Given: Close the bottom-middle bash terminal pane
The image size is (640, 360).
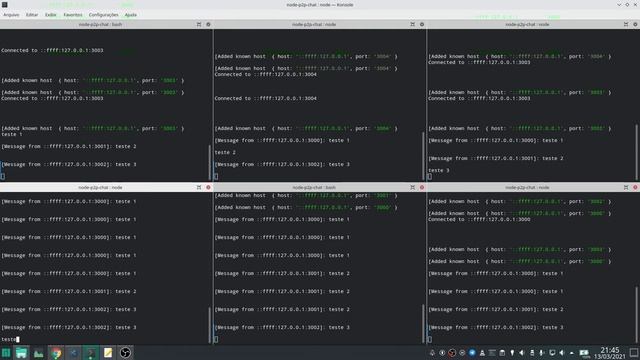Looking at the screenshot, I should click(x=422, y=187).
